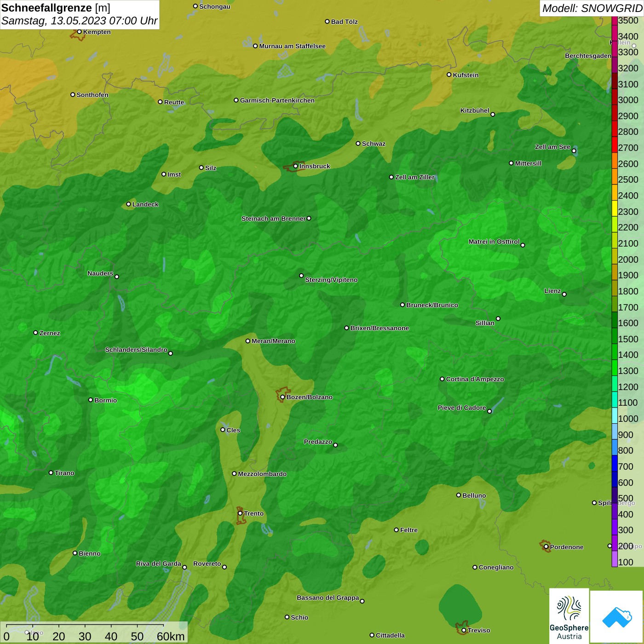Select the "Bruneck/Brunico" label
The height and width of the screenshot is (644, 644).
tap(432, 305)
